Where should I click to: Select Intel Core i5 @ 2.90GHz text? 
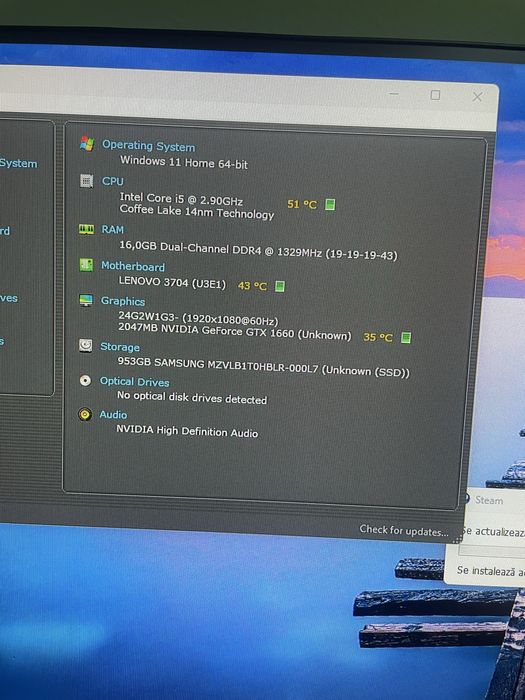pyautogui.click(x=181, y=199)
